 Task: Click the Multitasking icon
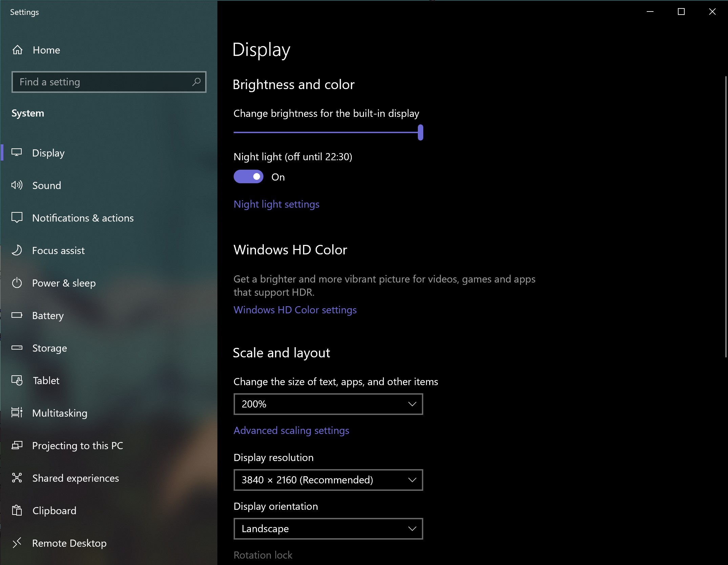(17, 413)
